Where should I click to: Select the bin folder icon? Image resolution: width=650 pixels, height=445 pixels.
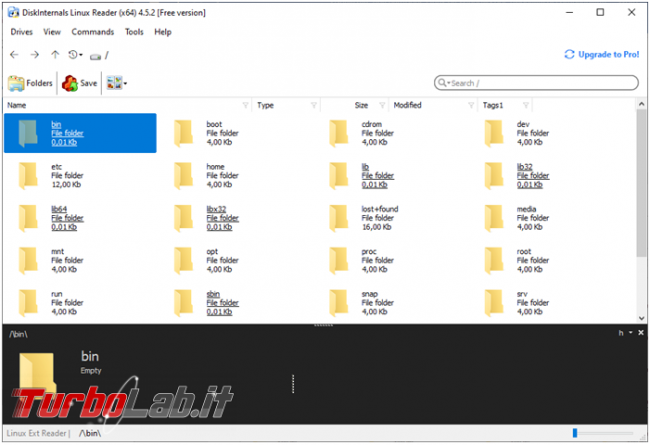28,134
